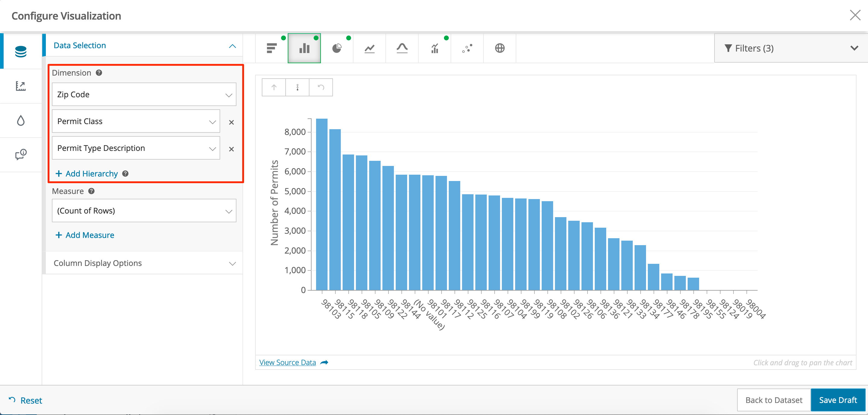Switch to the pie chart visualization

point(337,48)
